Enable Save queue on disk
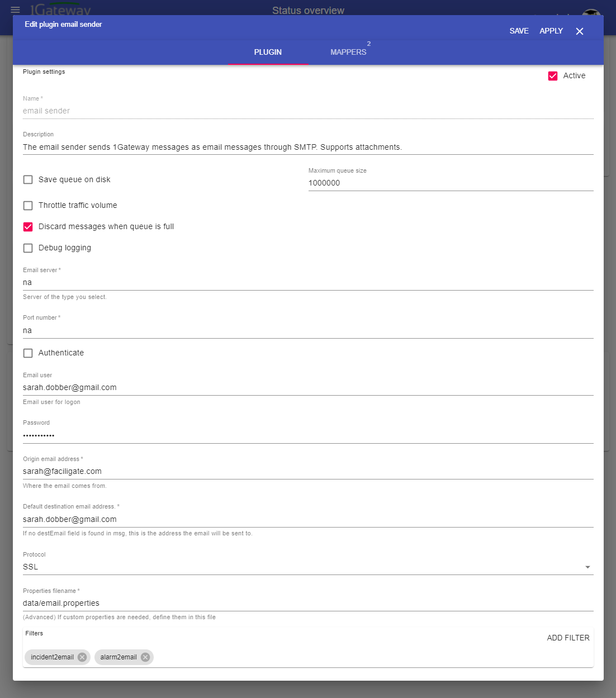The image size is (616, 698). (28, 180)
